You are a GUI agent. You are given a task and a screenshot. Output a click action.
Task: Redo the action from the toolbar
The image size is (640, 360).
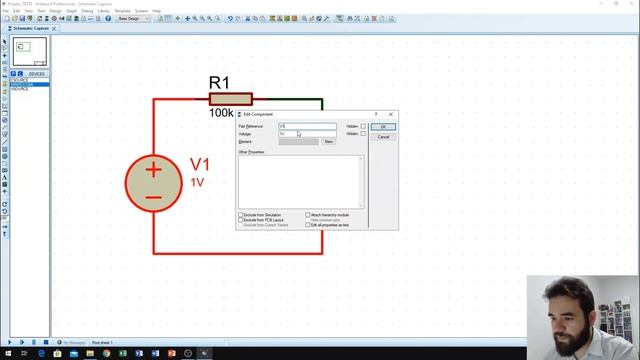click(x=238, y=19)
